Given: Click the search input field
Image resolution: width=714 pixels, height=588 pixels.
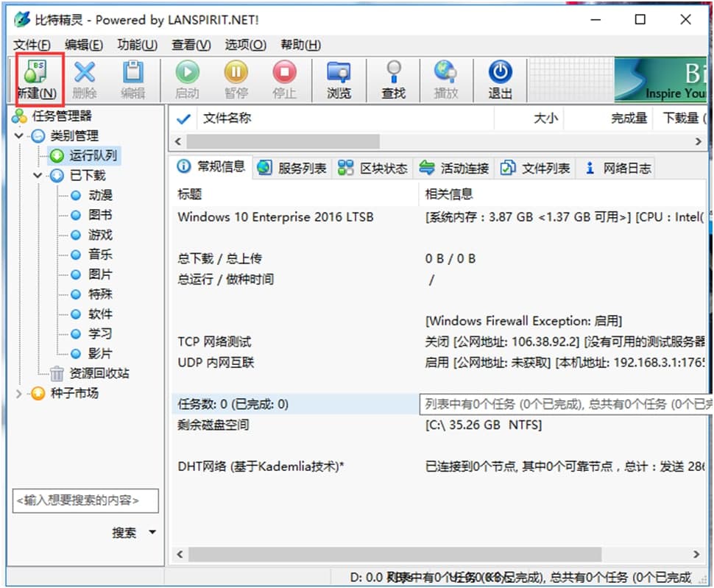Looking at the screenshot, I should pos(85,501).
